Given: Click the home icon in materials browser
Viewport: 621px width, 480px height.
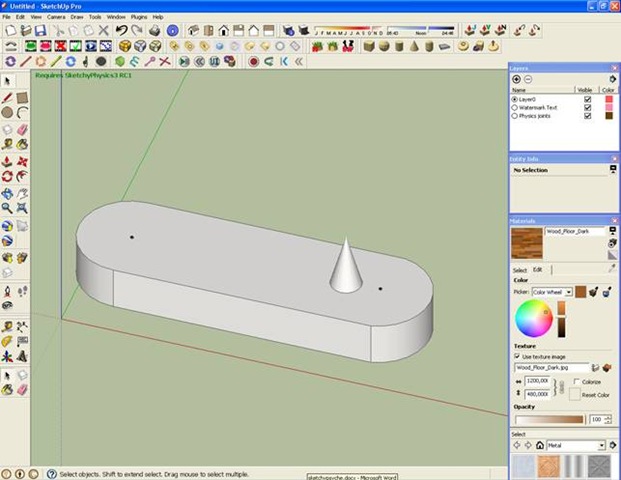Looking at the screenshot, I should click(539, 445).
